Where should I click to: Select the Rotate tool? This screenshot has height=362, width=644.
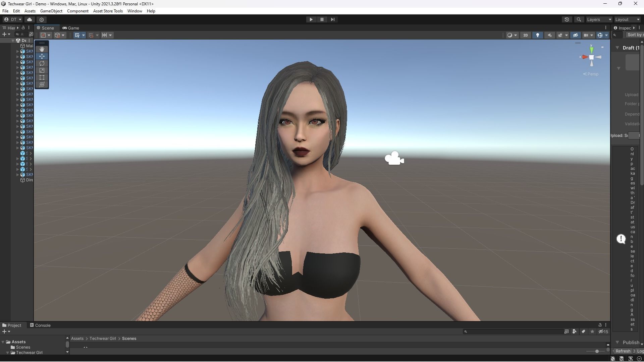[42, 63]
